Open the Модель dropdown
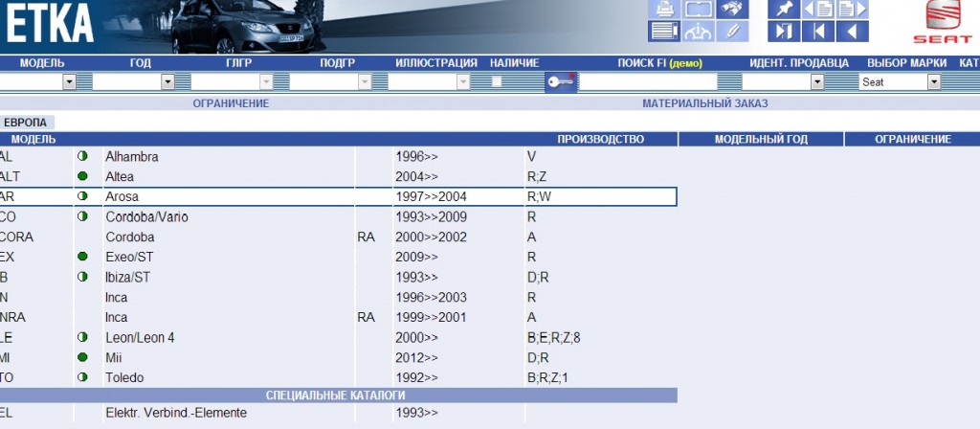Viewport: 980px width, 429px height. (69, 82)
